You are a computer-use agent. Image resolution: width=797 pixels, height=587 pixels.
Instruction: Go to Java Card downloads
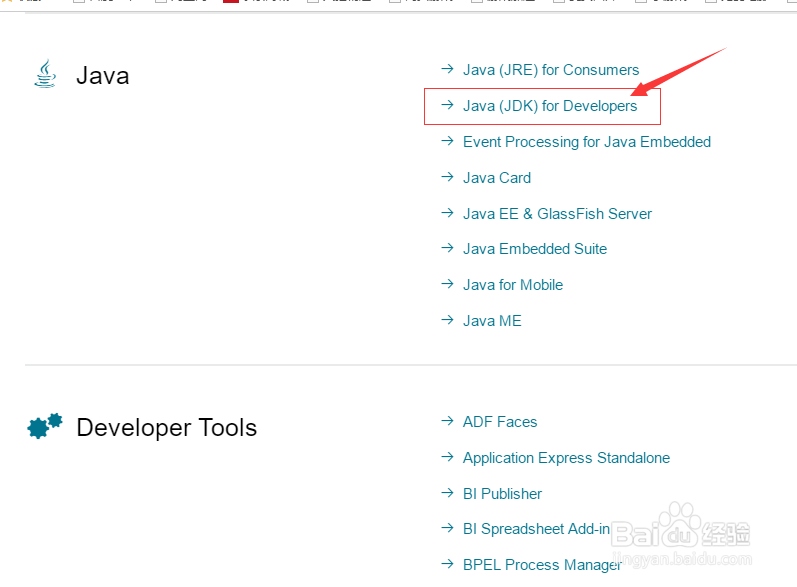(497, 178)
